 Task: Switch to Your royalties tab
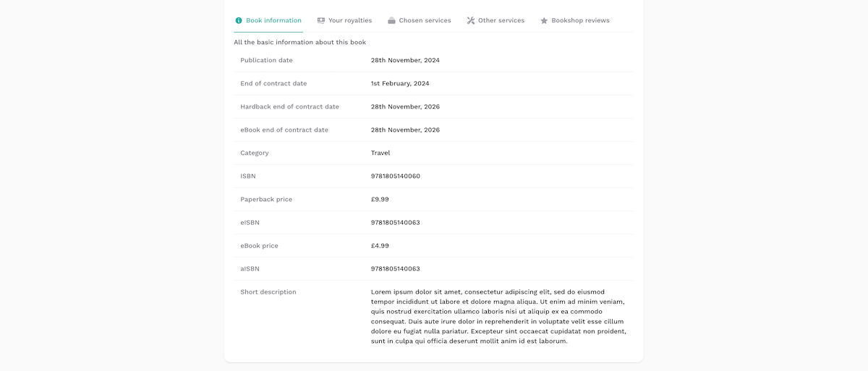[x=350, y=20]
